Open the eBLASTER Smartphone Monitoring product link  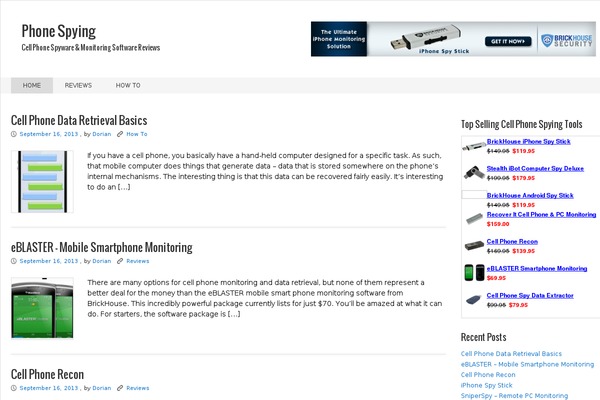537,269
